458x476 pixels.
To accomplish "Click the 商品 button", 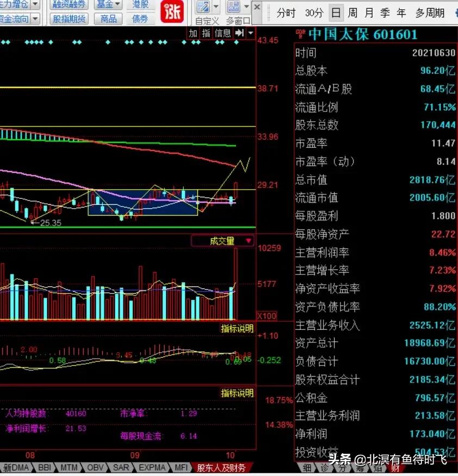I will coord(108,19).
